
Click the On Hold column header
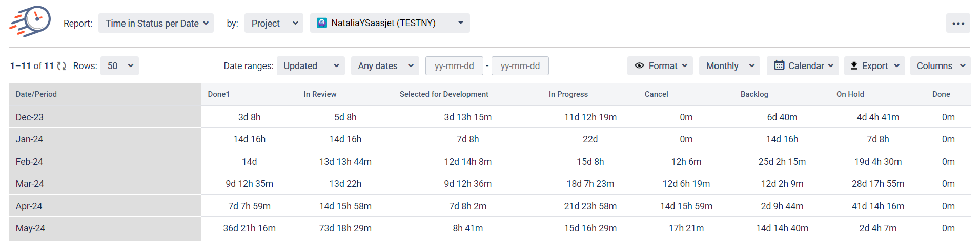(850, 94)
